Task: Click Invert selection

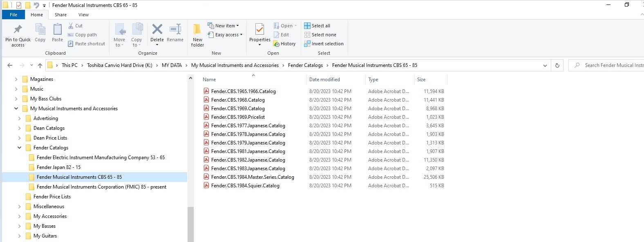Action: pos(324,44)
